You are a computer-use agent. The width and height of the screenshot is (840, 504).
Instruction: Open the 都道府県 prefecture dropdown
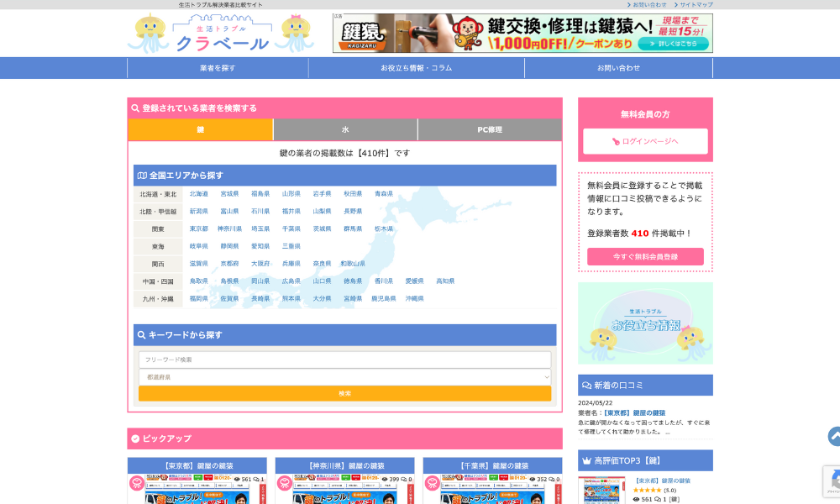coord(344,377)
